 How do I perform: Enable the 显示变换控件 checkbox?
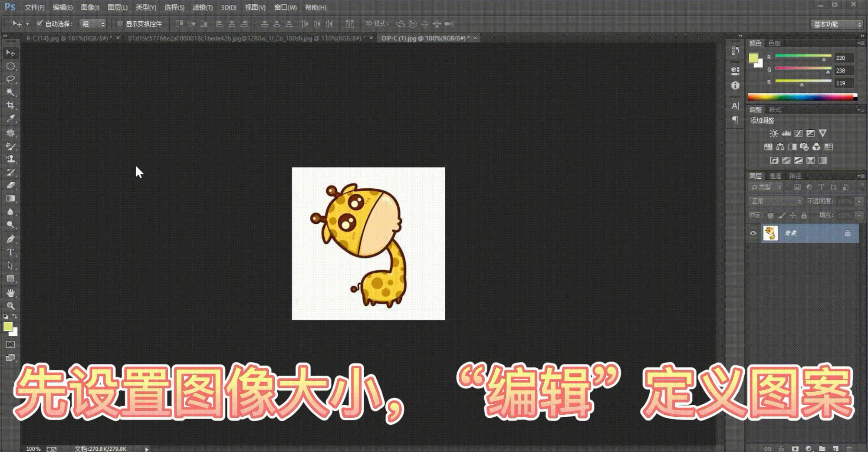pos(120,24)
